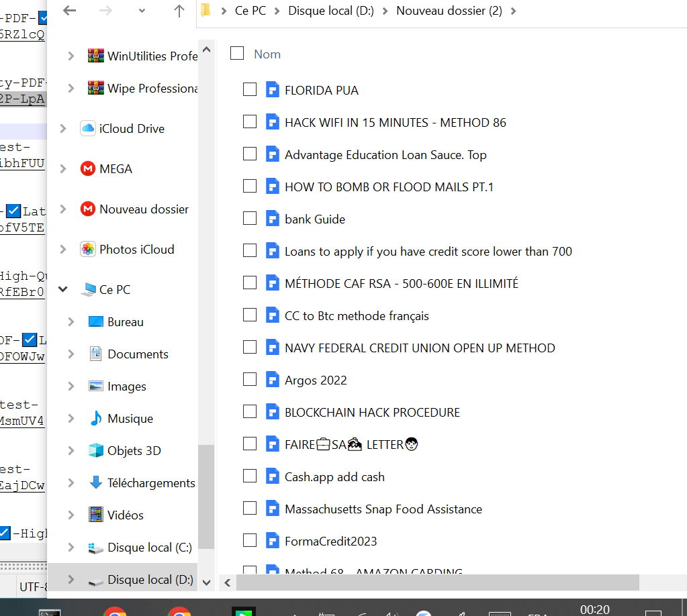Click the Vidéos film icon
This screenshot has height=616, width=687.
tap(96, 515)
